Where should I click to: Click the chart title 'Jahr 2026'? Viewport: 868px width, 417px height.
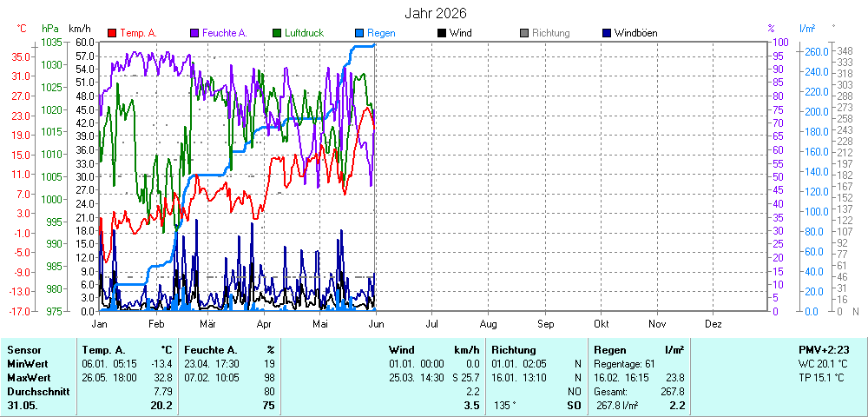coord(435,13)
